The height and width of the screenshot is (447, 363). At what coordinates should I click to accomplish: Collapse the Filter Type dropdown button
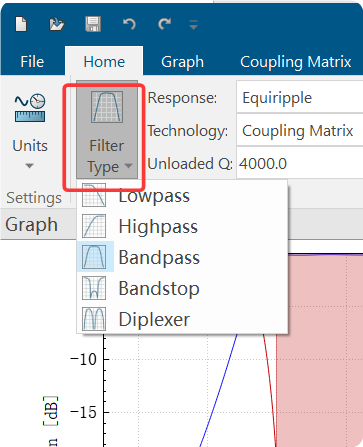[107, 130]
